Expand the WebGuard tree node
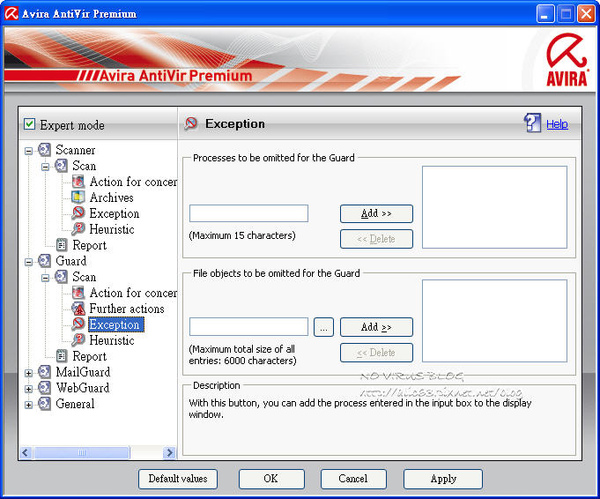 tap(29, 389)
